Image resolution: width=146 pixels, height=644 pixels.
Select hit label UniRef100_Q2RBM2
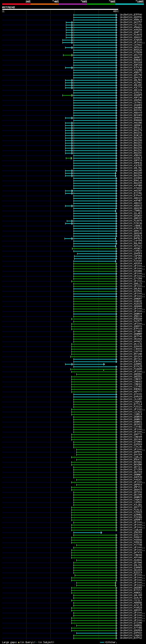pos(131,364)
